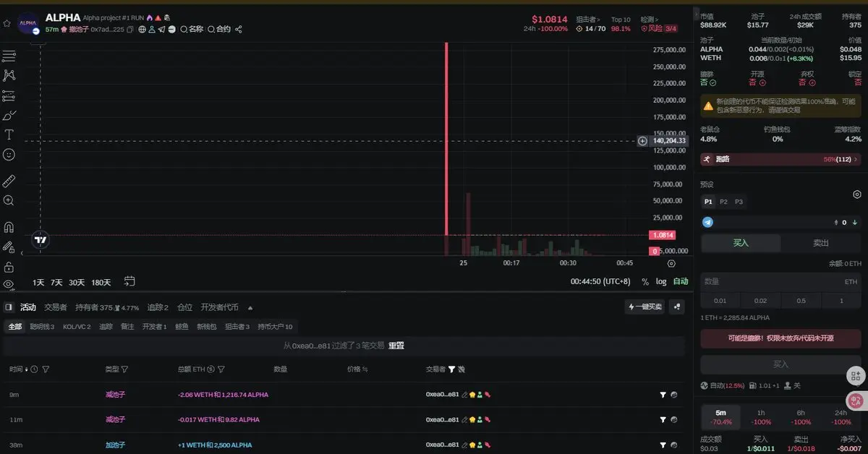Search by 名称 (name)
Screen dimensions: 868x454
192,30
